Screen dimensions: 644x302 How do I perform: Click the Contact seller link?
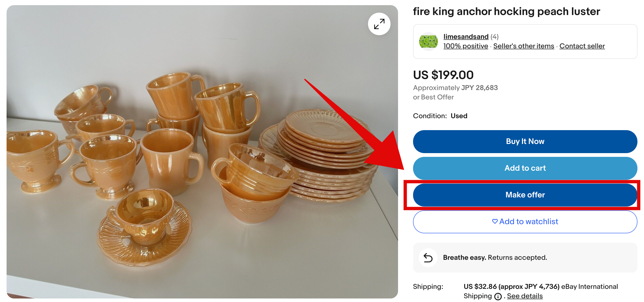[582, 46]
